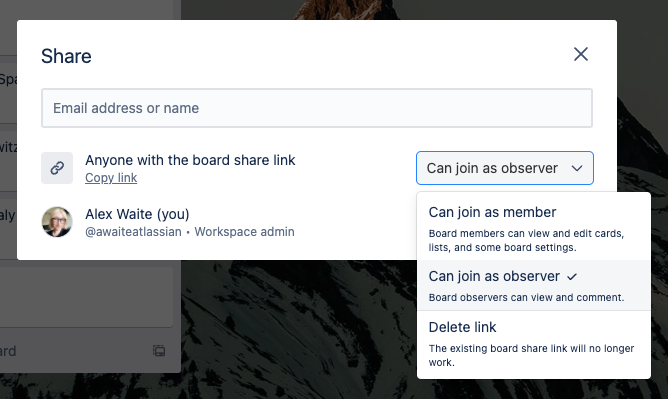668x399 pixels.
Task: Close the Share dialog with the X
Action: [x=581, y=54]
